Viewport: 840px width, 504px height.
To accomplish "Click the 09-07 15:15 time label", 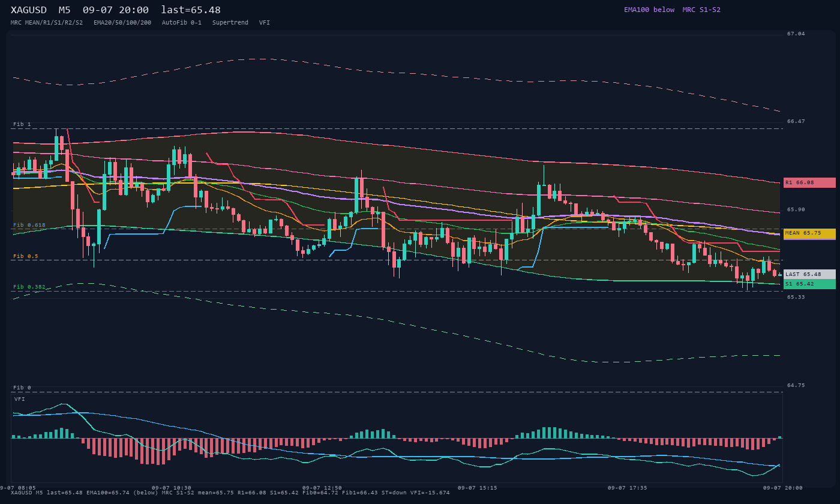I will (477, 488).
